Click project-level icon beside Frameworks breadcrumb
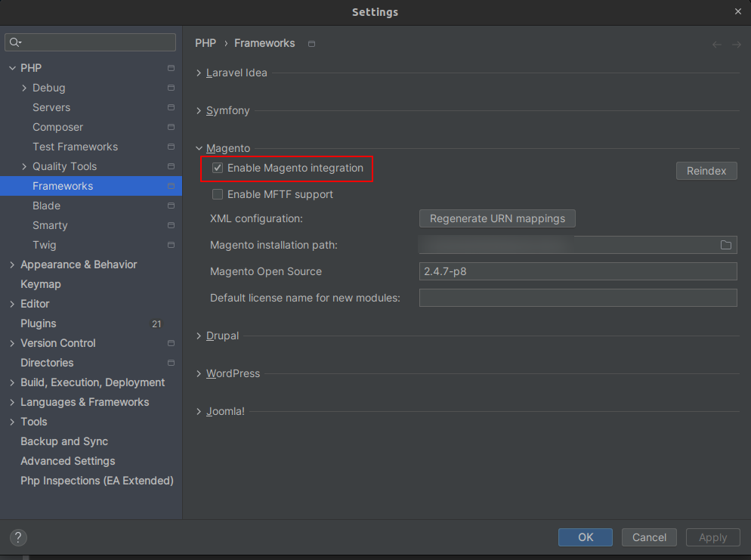This screenshot has height=560, width=751. click(x=312, y=44)
